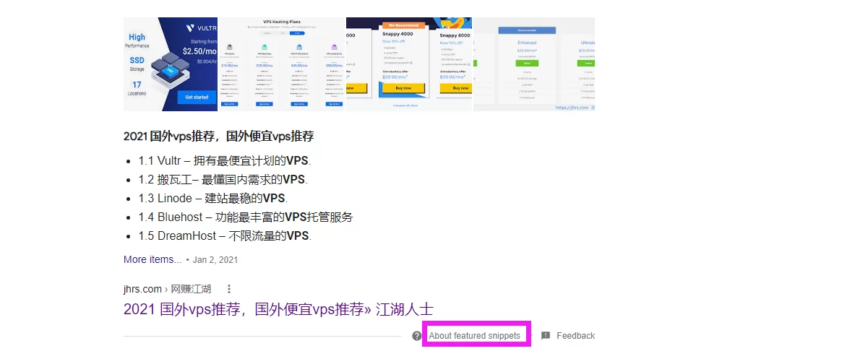Click the Feedback link
868x359 pixels.
[x=575, y=336]
